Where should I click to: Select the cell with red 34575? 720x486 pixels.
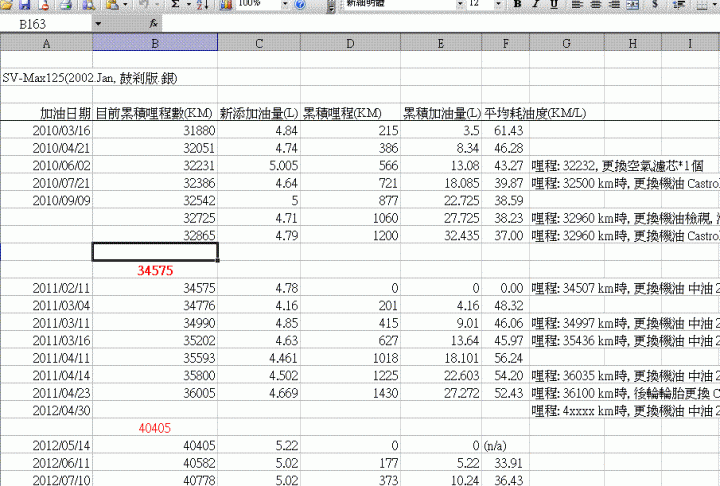pos(155,270)
